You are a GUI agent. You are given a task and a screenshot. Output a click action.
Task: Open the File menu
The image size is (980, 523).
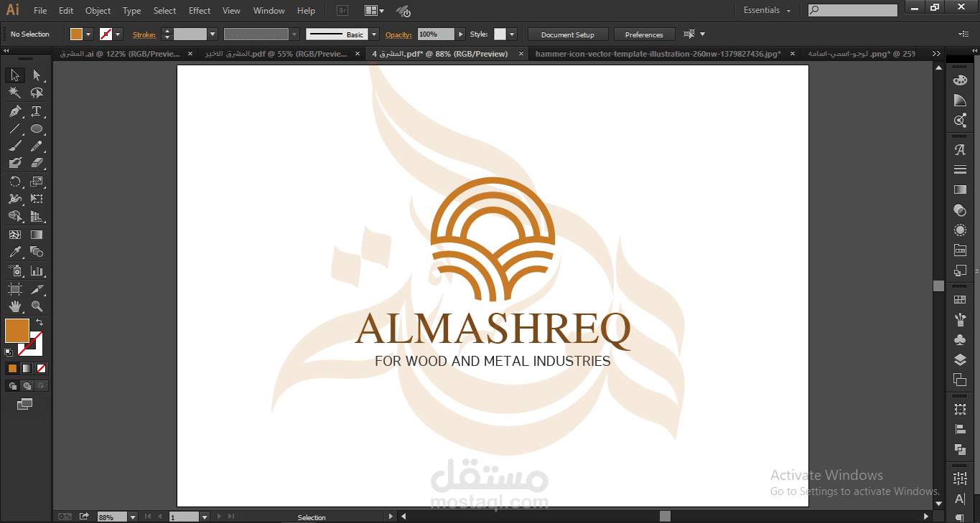(x=40, y=11)
